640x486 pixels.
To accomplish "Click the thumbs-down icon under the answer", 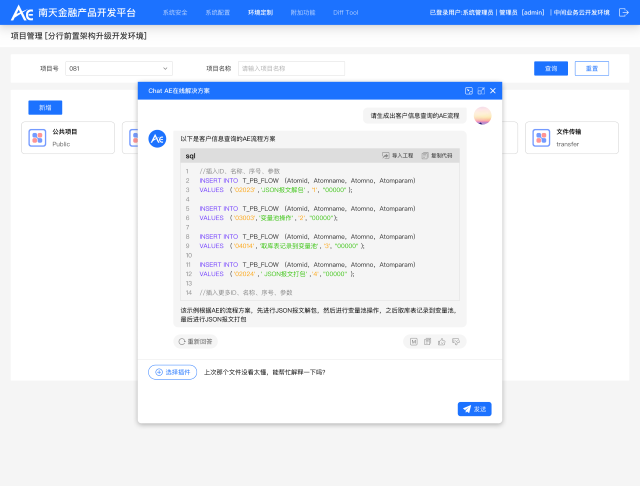I will (x=455, y=341).
